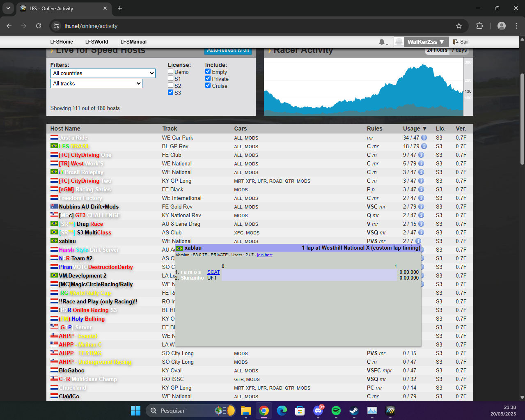Open File Explorer from the taskbar
Image resolution: width=525 pixels, height=420 pixels.
click(x=246, y=411)
